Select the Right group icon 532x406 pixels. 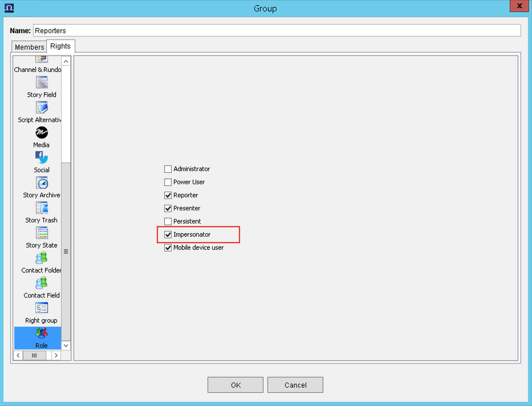tap(42, 308)
